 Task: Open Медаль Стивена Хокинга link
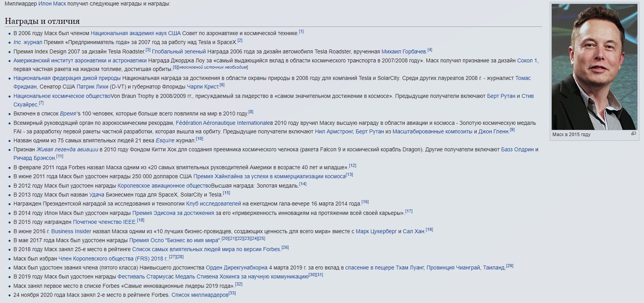(242, 276)
